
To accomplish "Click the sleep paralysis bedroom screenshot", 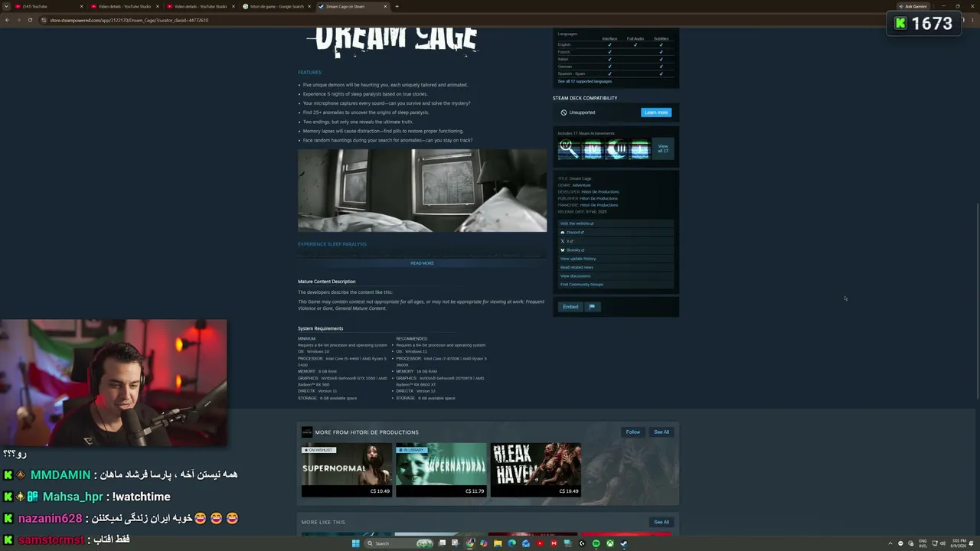I will click(x=423, y=191).
